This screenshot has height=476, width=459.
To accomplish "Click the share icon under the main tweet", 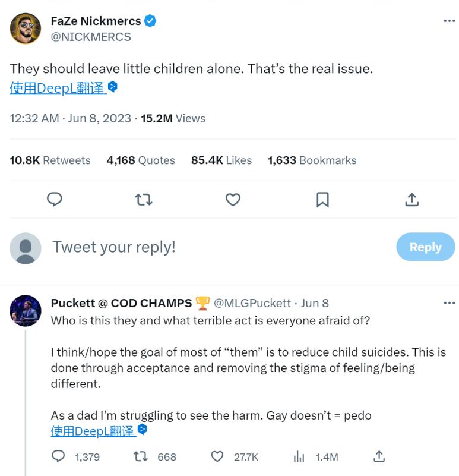I will tap(411, 200).
